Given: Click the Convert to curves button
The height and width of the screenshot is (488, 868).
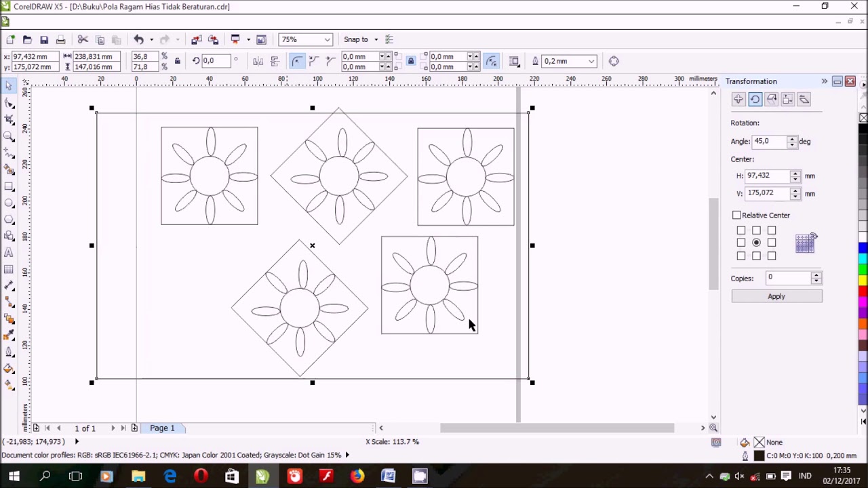Looking at the screenshot, I should point(614,61).
